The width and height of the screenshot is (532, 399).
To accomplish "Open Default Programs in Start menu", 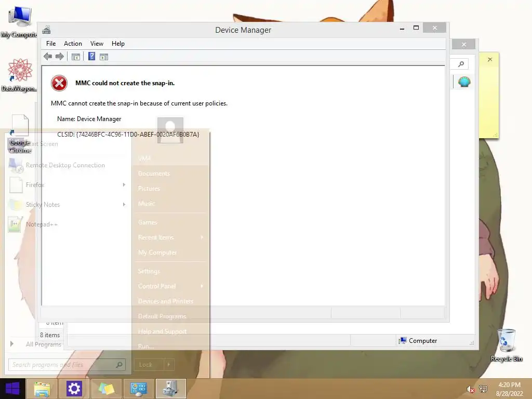I will (162, 316).
